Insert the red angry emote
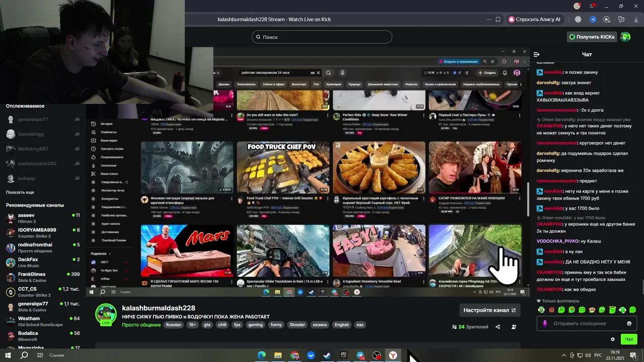The height and width of the screenshot is (362, 644). [x=551, y=310]
